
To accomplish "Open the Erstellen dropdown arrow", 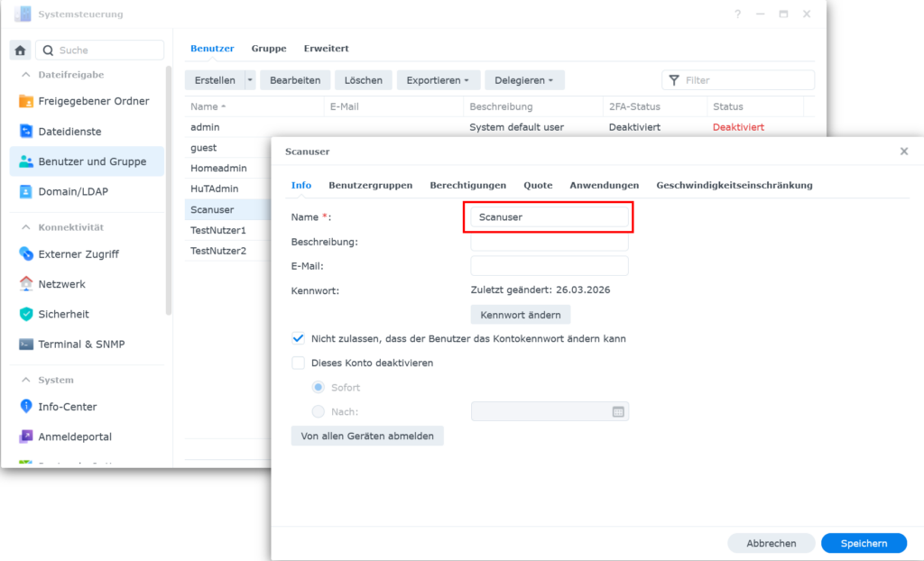I will 250,80.
